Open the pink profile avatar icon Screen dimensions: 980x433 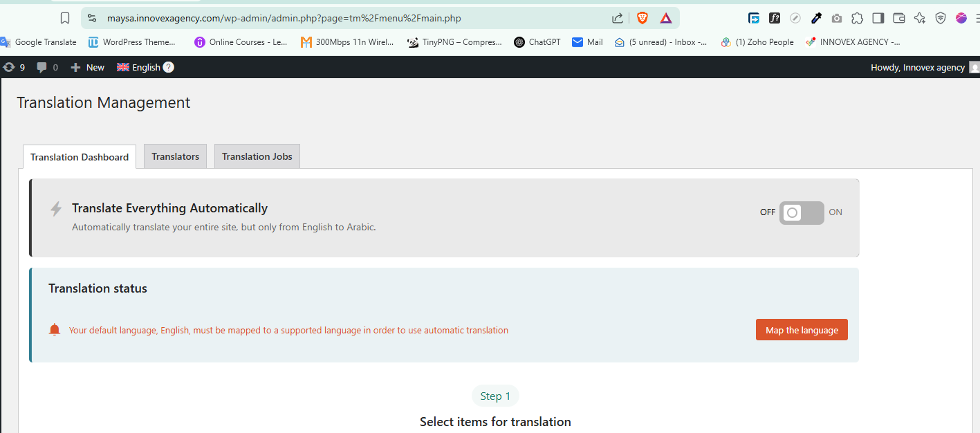961,19
